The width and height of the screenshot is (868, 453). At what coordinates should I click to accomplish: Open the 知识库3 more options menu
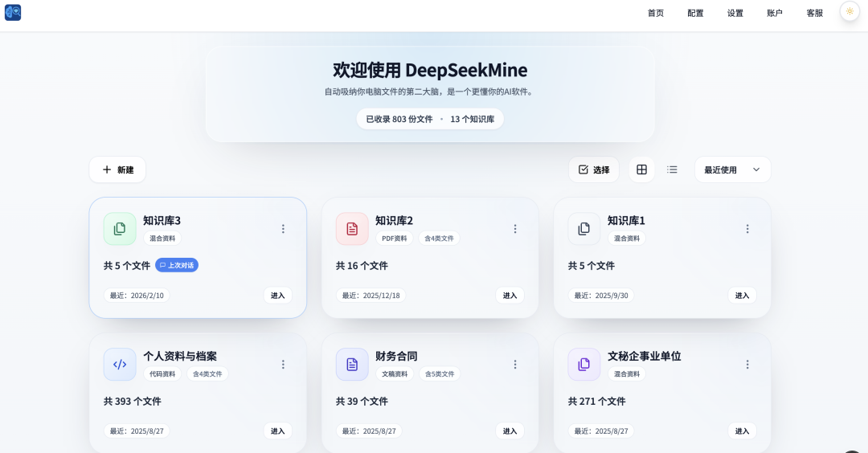coord(283,229)
